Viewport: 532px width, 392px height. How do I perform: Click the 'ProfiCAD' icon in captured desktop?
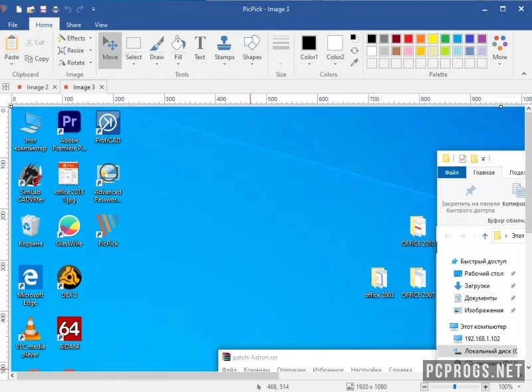click(x=108, y=127)
